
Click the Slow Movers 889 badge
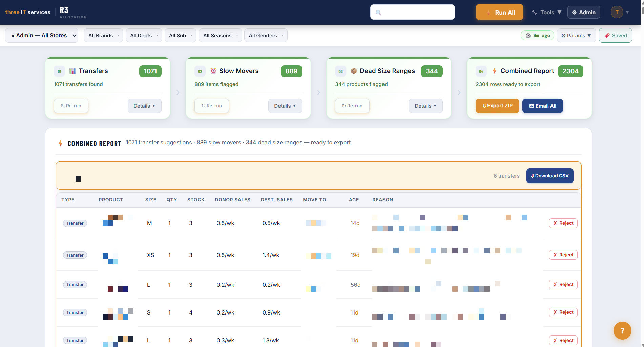point(291,71)
